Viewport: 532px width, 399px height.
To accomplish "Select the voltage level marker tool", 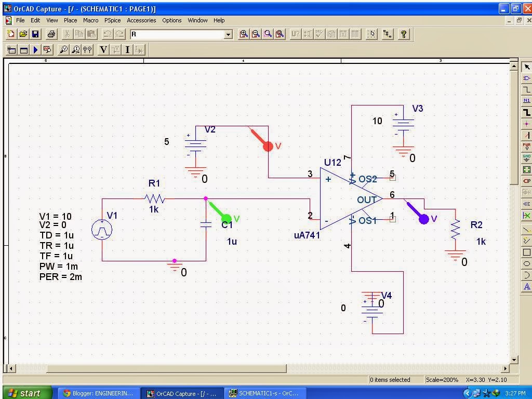I will [63, 50].
